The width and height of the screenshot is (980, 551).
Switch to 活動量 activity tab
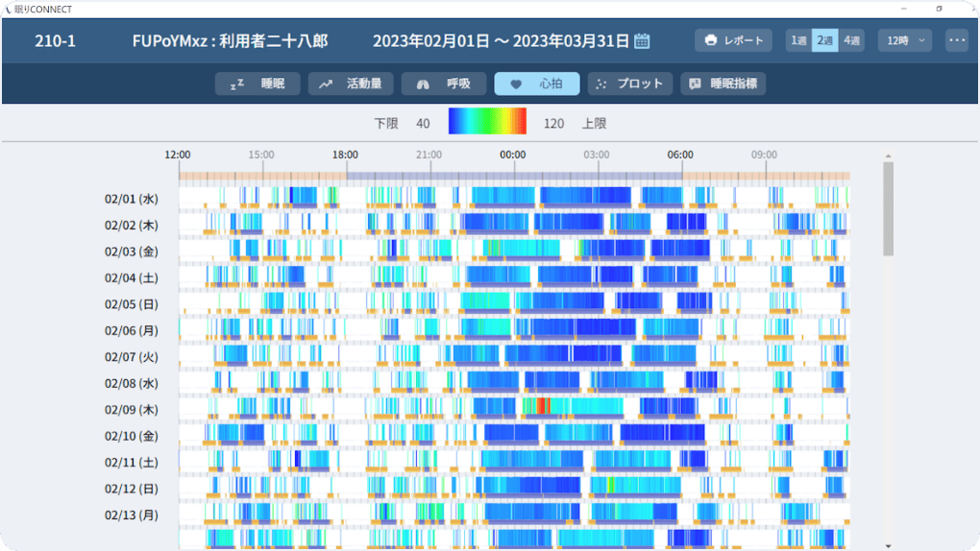tap(351, 84)
